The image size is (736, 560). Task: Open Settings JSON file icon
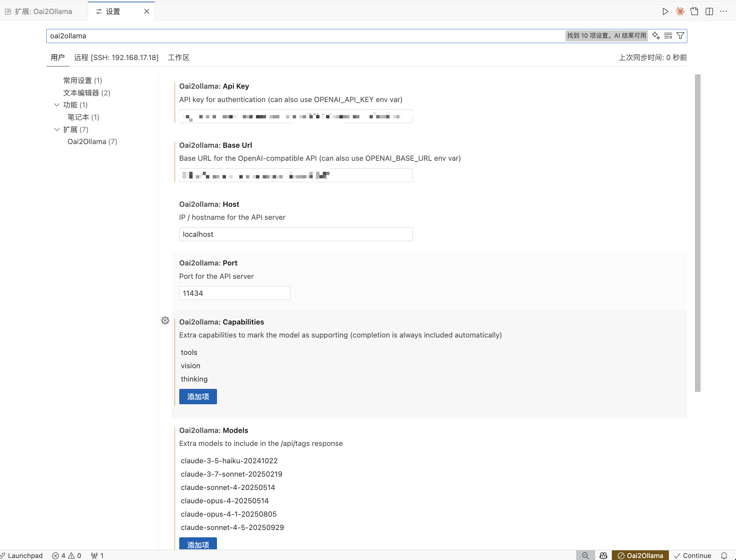coord(695,12)
